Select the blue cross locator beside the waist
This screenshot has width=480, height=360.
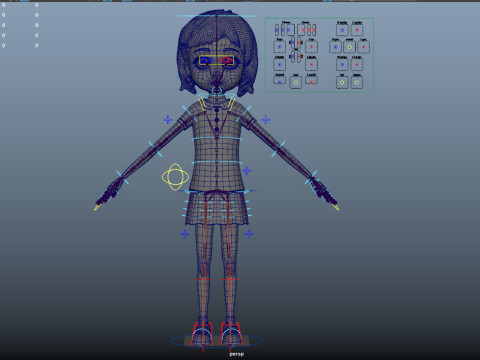pyautogui.click(x=247, y=171)
